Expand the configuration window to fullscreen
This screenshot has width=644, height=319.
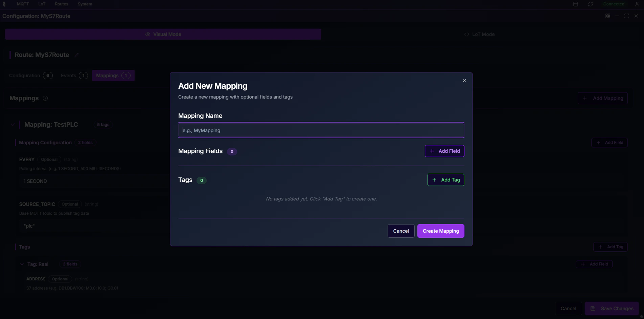pyautogui.click(x=627, y=16)
